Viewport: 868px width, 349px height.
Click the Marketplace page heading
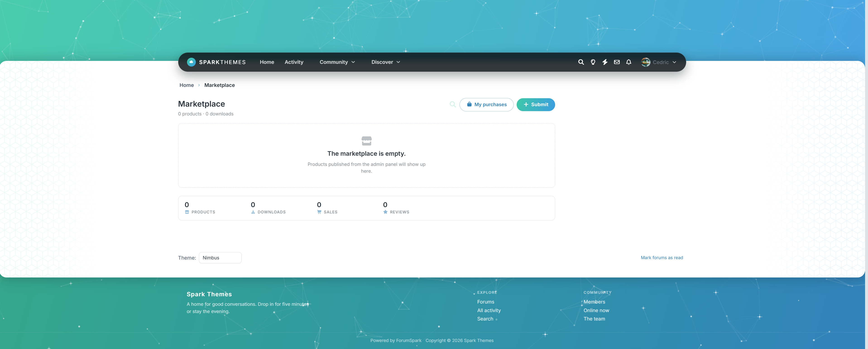(201, 104)
